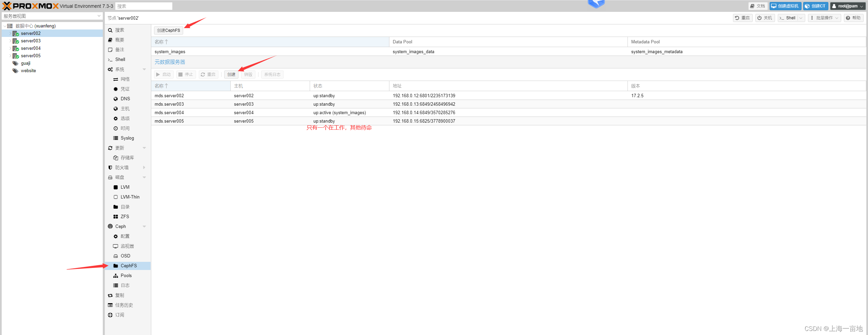
Task: Expand the server005 tree node
Action: click(x=10, y=56)
